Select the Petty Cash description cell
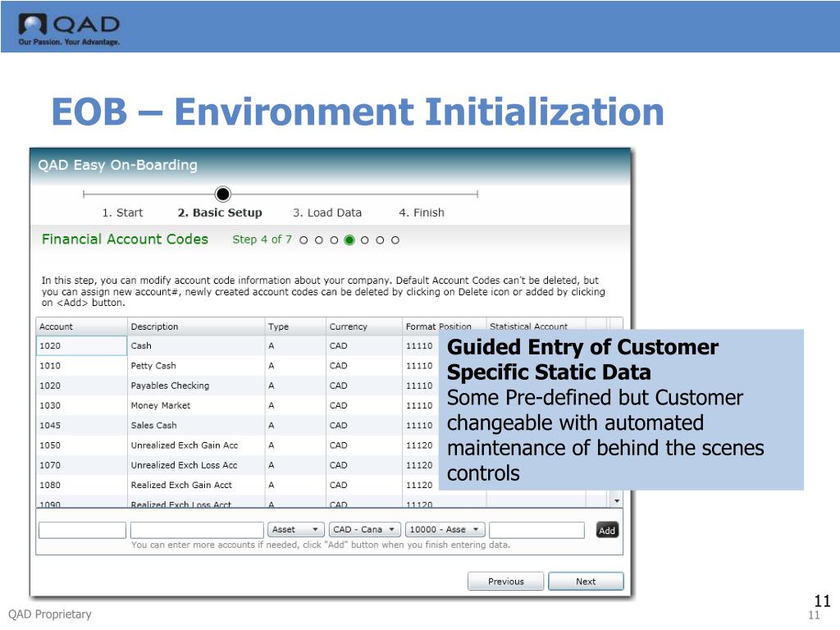The width and height of the screenshot is (840, 630). click(196, 366)
